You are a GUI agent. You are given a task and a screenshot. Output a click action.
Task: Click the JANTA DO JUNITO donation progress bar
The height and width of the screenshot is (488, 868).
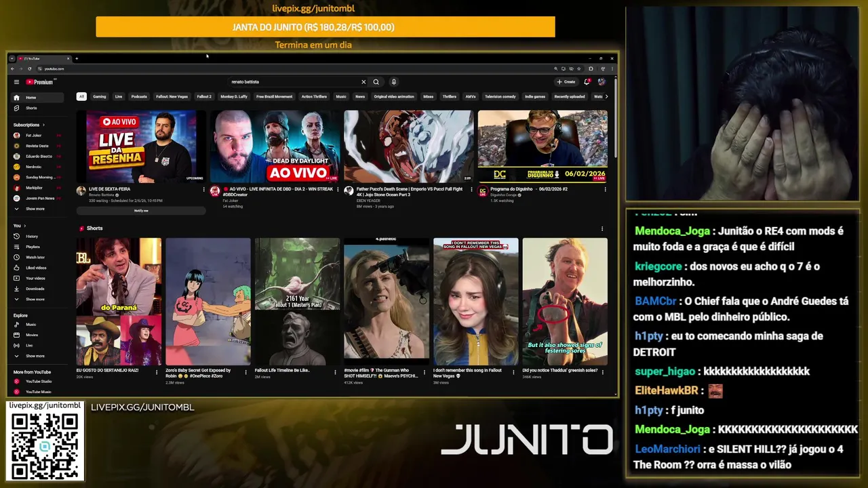point(325,27)
